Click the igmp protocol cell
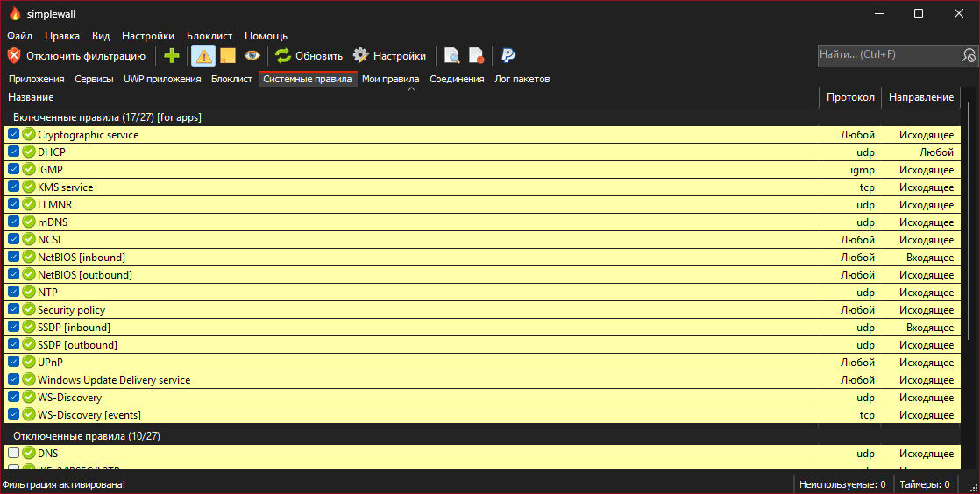The height and width of the screenshot is (494, 980). [862, 170]
